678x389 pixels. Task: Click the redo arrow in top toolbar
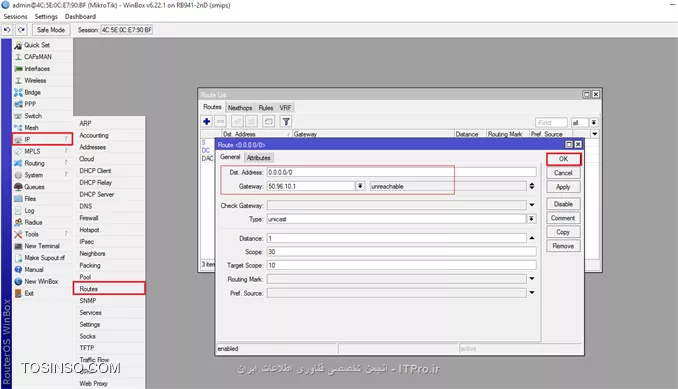coord(21,30)
